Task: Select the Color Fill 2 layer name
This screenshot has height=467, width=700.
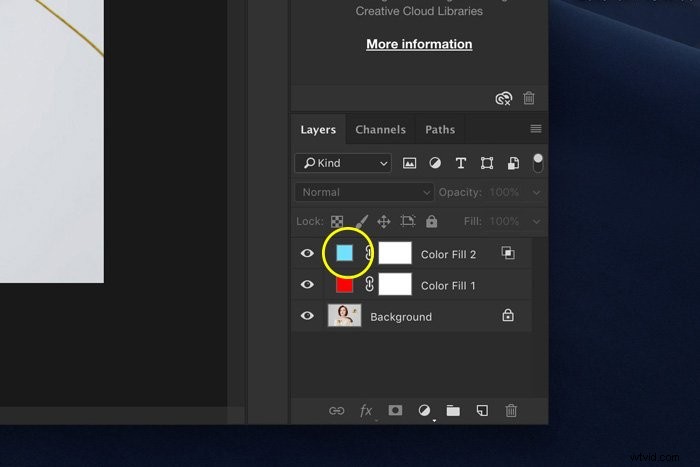Action: pos(448,254)
